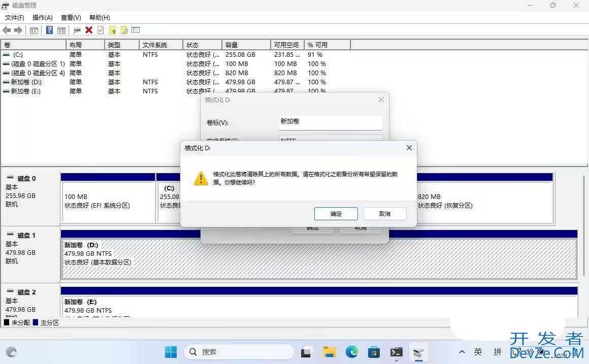Open the Windows Start menu
The width and height of the screenshot is (589, 364).
[x=171, y=352]
